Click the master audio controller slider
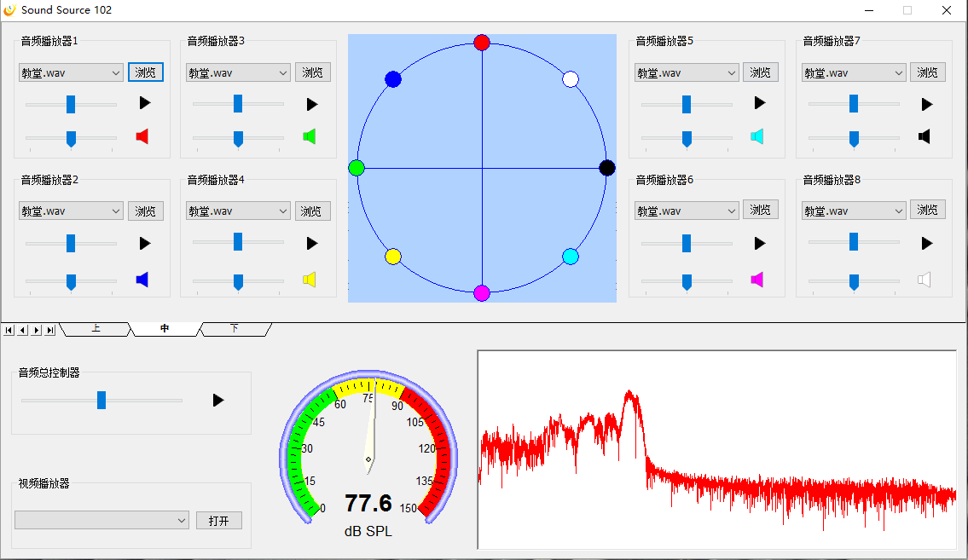This screenshot has width=968, height=560. pos(101,401)
